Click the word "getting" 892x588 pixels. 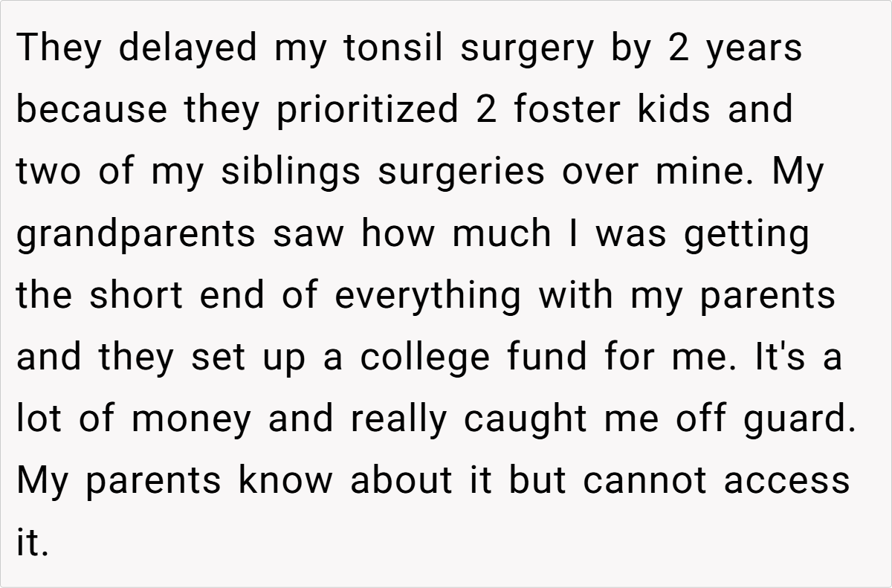[x=746, y=234]
